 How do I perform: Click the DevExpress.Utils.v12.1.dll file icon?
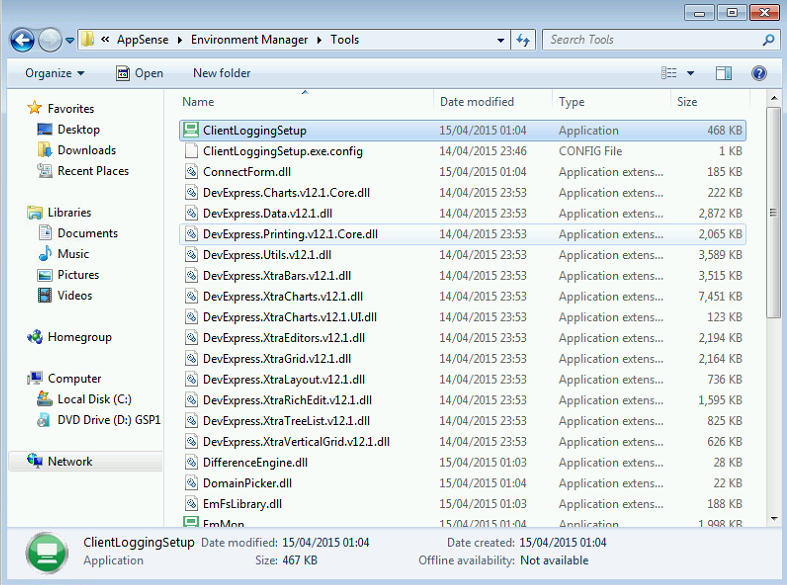coord(191,255)
